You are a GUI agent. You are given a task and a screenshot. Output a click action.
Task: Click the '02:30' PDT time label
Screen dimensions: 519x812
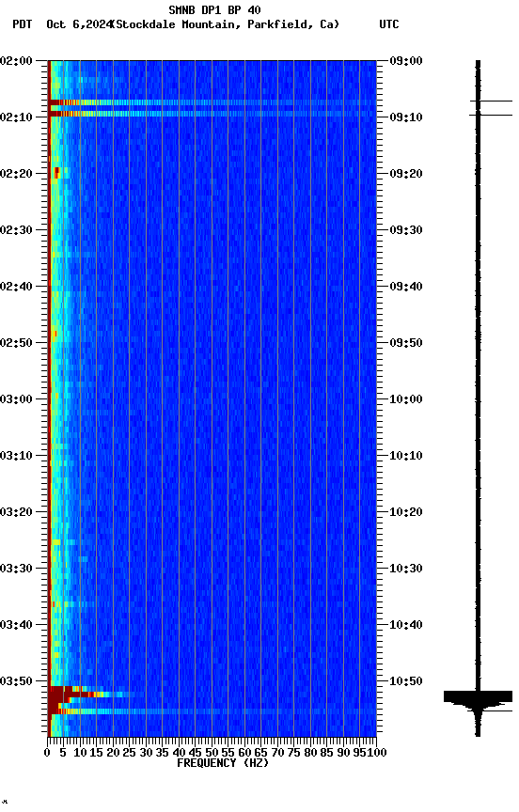tap(16, 230)
